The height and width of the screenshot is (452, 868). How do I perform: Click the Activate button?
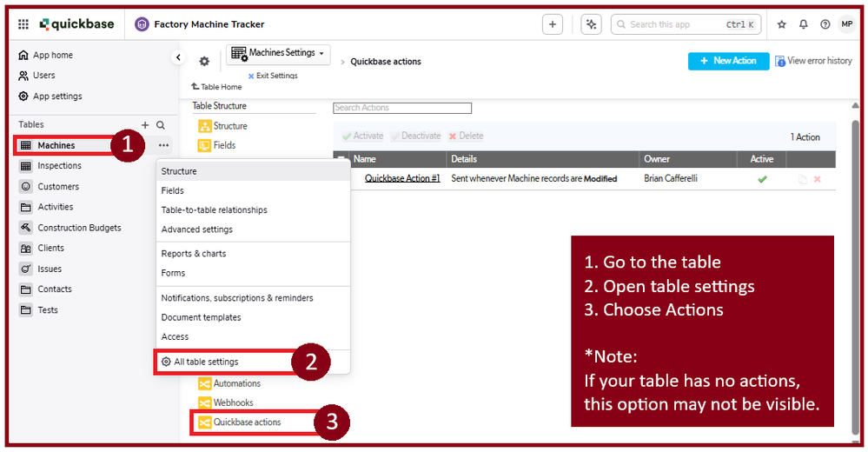click(x=362, y=136)
